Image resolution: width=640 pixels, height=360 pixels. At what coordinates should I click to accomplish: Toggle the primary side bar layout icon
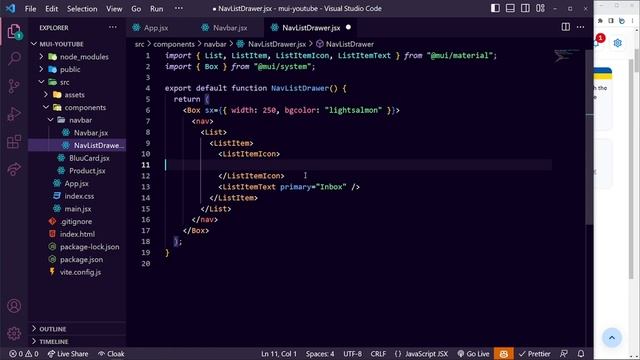pyautogui.click(x=495, y=8)
